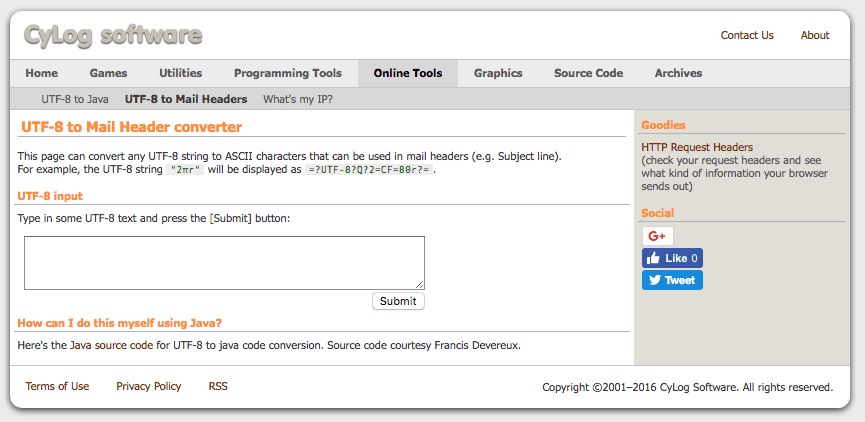Select Programming Tools in navigation

pyautogui.click(x=287, y=73)
